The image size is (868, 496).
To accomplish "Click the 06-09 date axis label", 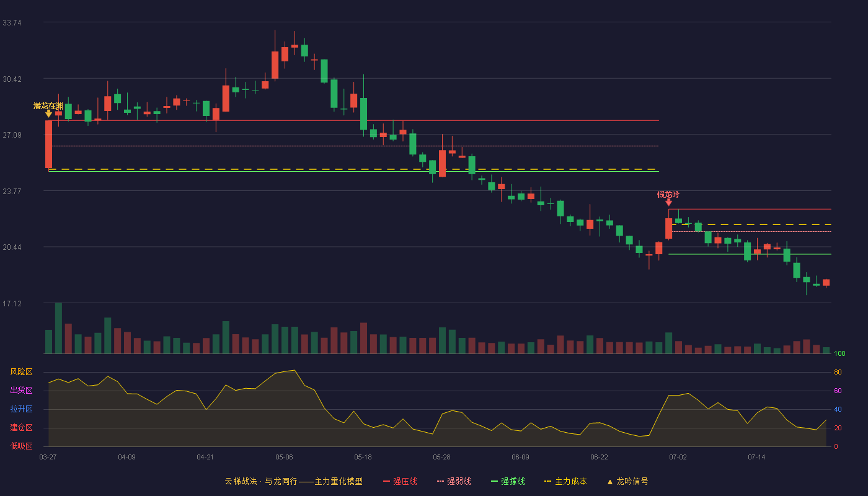I will [x=520, y=457].
